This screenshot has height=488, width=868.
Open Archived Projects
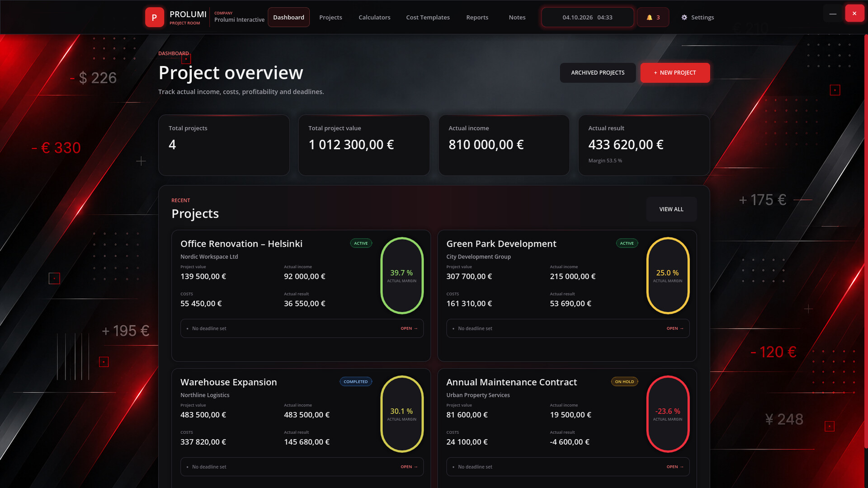598,73
